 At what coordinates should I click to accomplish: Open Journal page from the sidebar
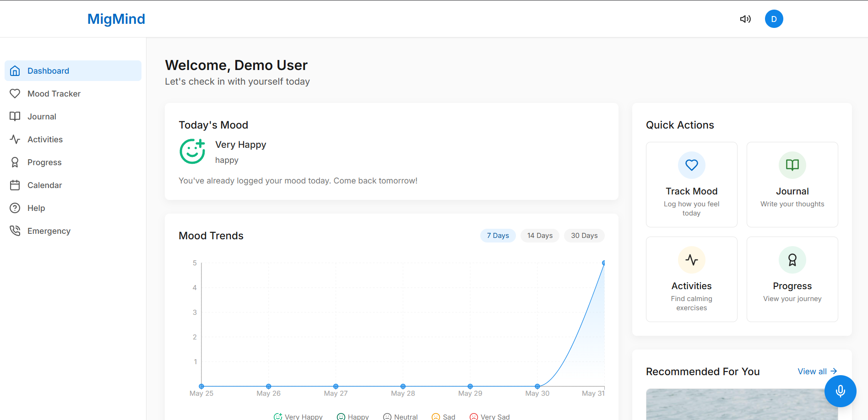(73, 117)
